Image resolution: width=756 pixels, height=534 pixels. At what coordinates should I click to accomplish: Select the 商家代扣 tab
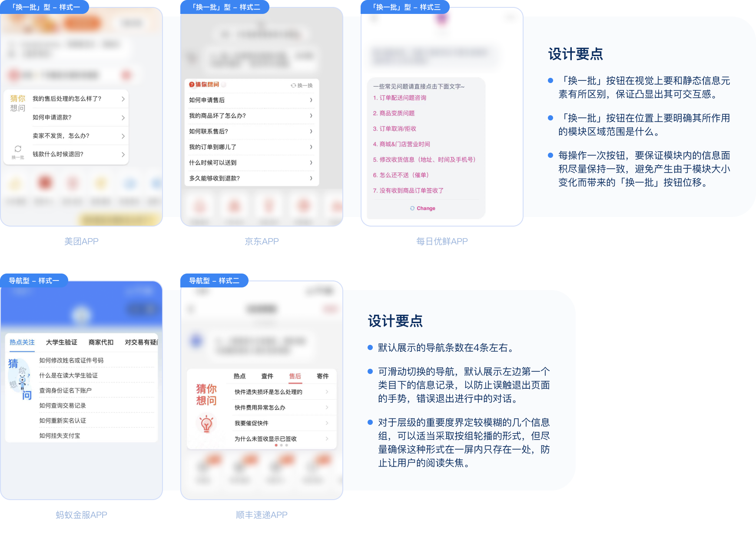tap(101, 343)
